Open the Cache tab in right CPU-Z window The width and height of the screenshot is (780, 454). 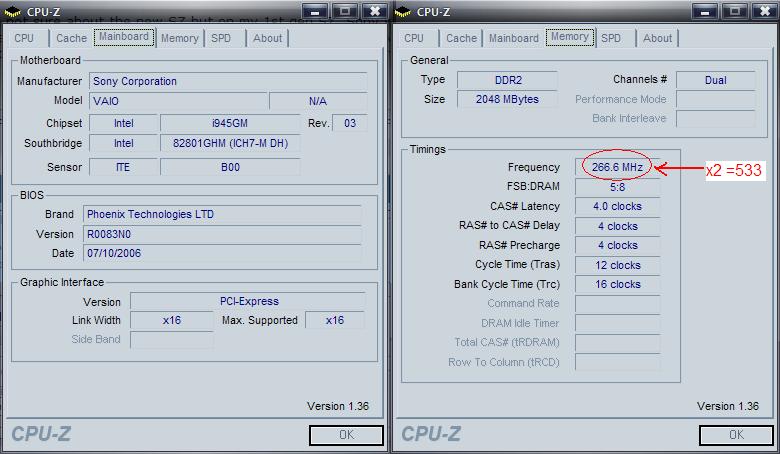[x=461, y=38]
